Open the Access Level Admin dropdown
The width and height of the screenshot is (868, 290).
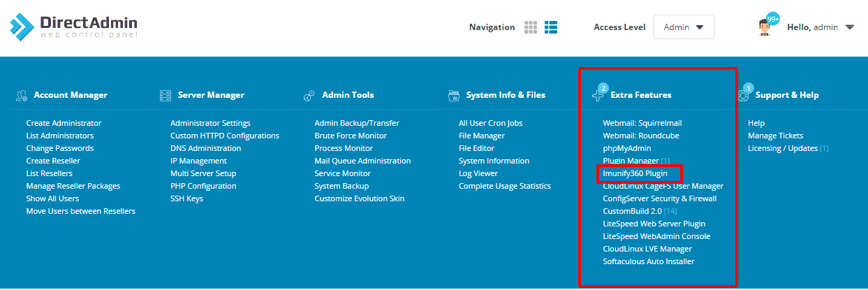683,27
